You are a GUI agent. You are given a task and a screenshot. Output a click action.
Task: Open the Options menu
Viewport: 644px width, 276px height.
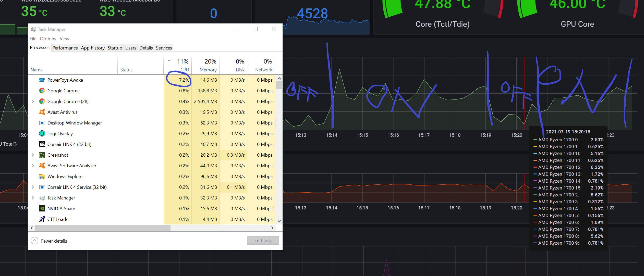48,39
